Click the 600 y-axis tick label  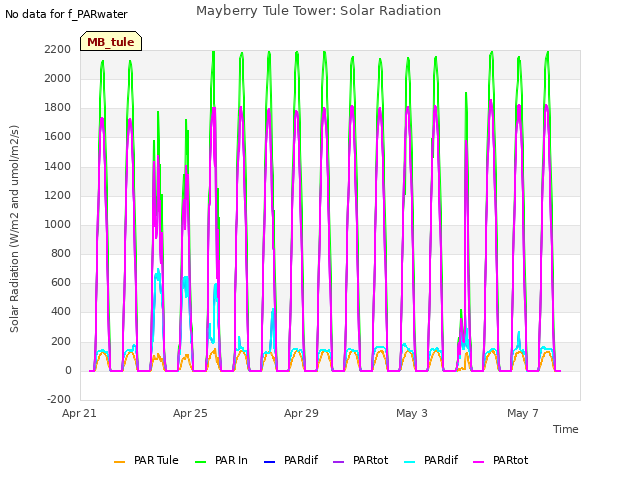pos(61,282)
